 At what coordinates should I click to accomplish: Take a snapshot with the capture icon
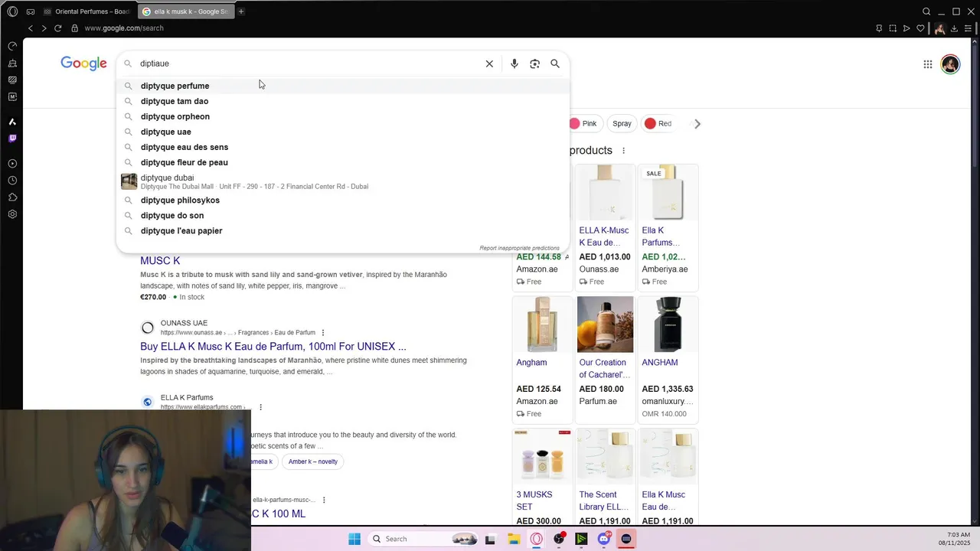coord(893,28)
